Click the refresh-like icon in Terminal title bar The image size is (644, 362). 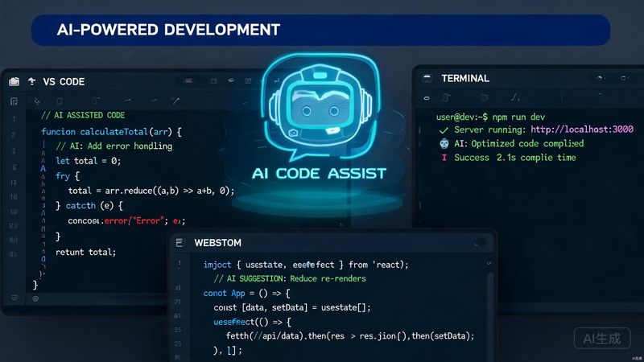pyautogui.click(x=600, y=78)
